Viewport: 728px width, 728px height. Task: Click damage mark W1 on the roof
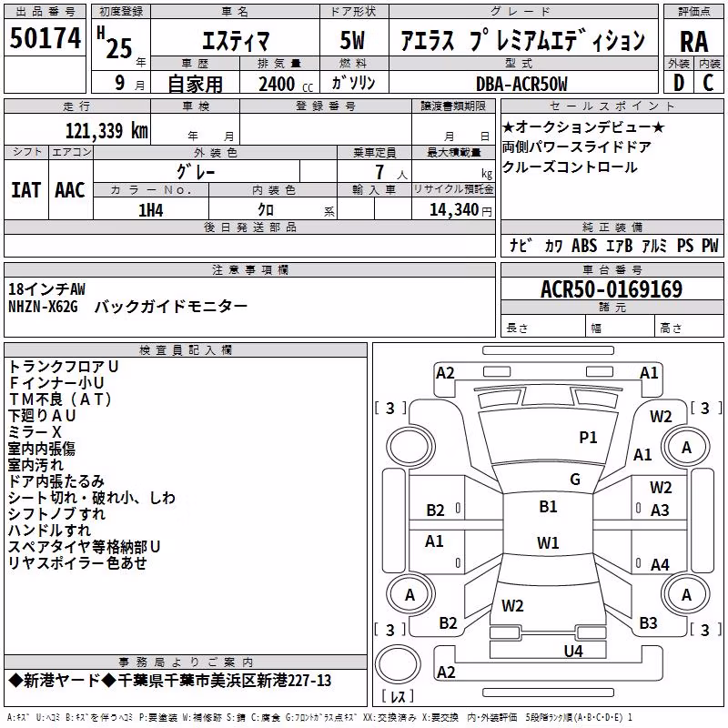pos(548,542)
